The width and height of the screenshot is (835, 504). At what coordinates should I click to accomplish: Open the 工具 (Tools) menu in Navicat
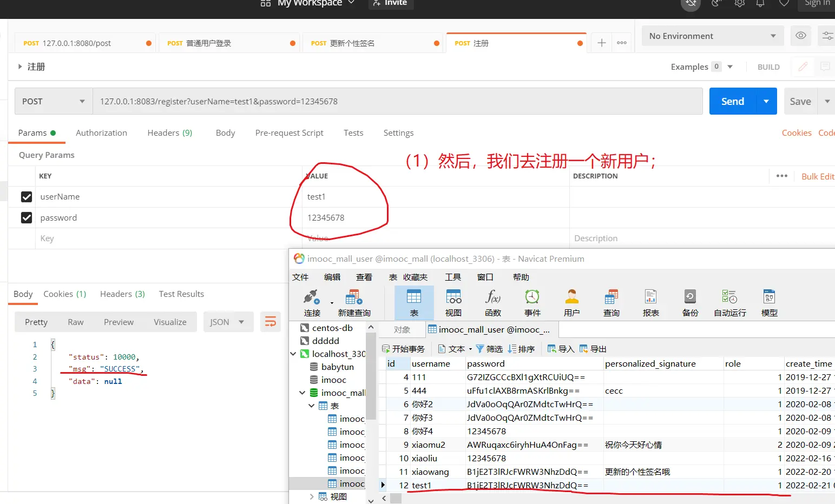pyautogui.click(x=452, y=277)
